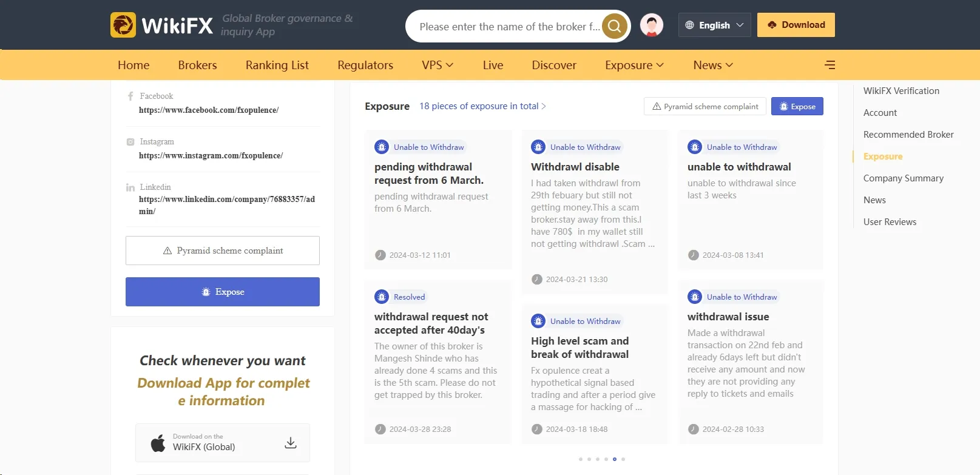
Task: Click small Pyramid scheme complaint button near Exposure heading
Action: click(705, 106)
